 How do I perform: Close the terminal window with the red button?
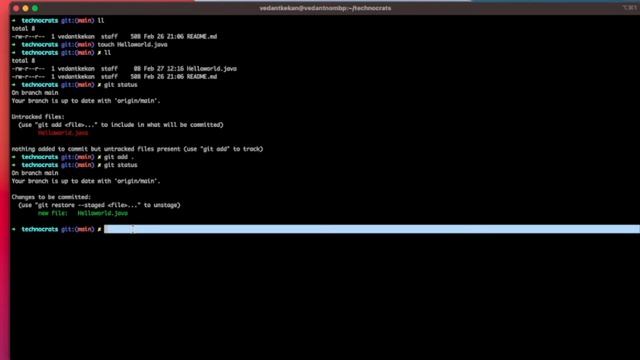16,8
